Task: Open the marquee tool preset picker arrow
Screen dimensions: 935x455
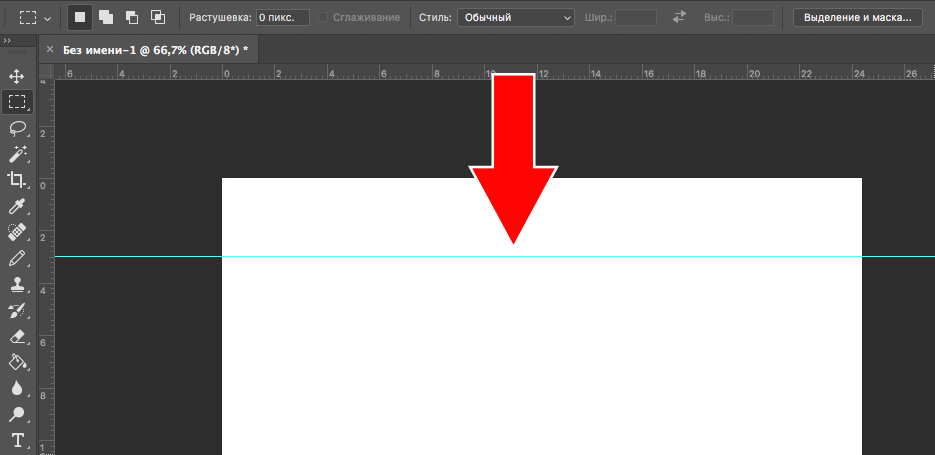Action: (x=48, y=18)
